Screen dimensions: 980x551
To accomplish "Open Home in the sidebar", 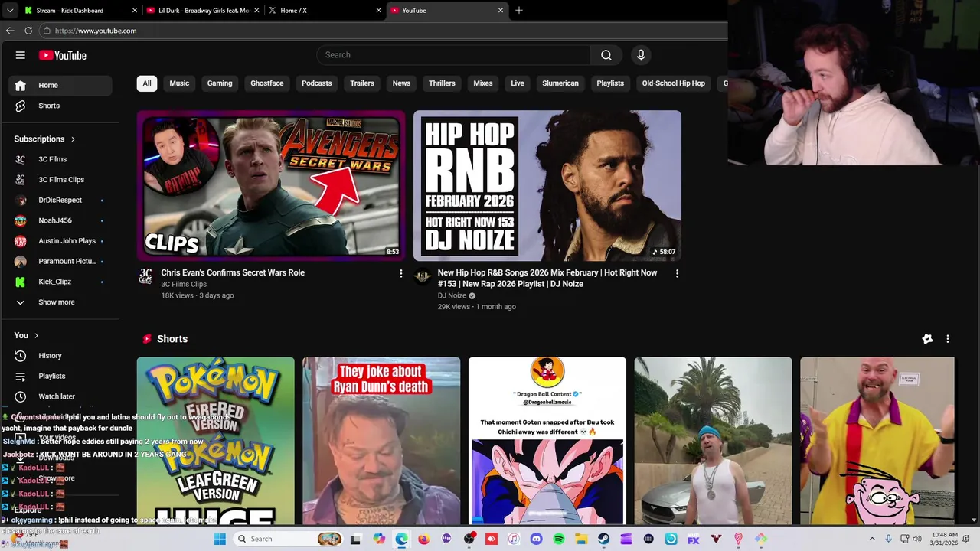I will pyautogui.click(x=60, y=85).
